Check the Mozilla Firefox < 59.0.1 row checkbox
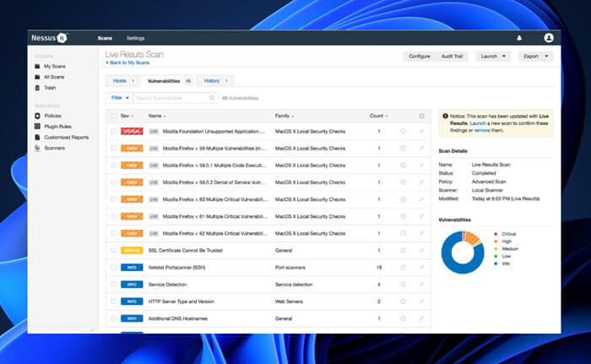Image resolution: width=591 pixels, height=364 pixels. click(x=113, y=166)
